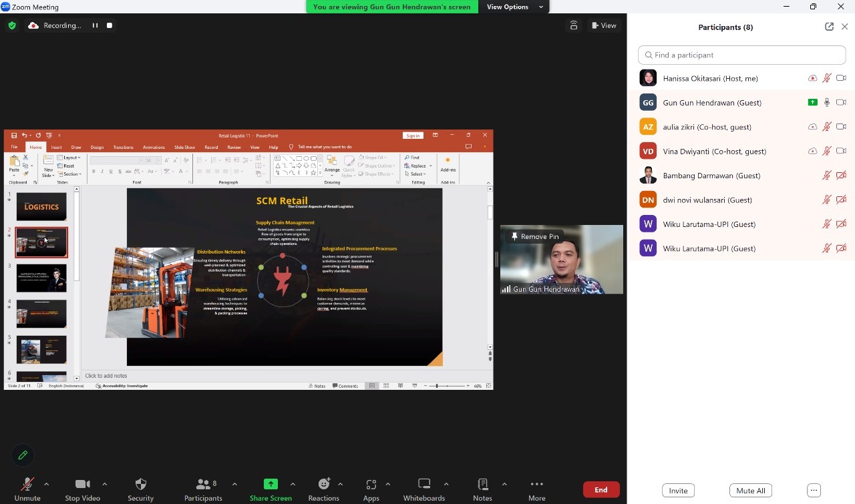This screenshot has height=504, width=855.
Task: Open the View Options dropdown
Action: 512,7
